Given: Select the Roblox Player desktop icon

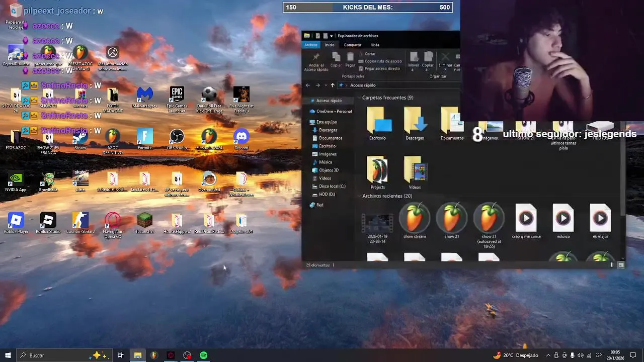Looking at the screenshot, I should click(16, 223).
